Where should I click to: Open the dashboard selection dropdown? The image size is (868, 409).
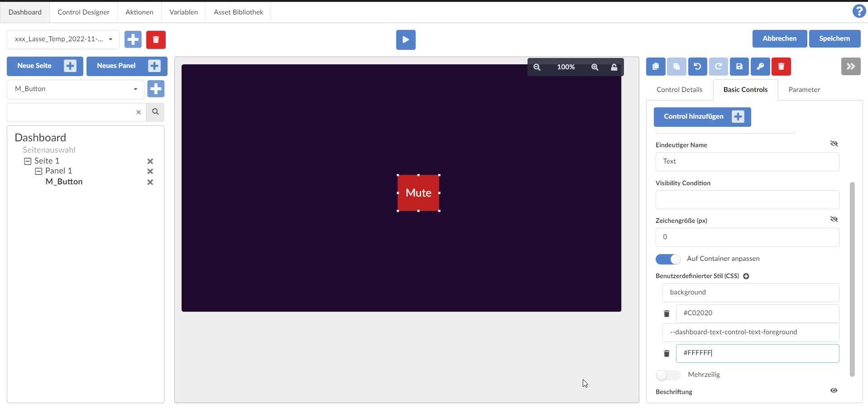point(63,39)
